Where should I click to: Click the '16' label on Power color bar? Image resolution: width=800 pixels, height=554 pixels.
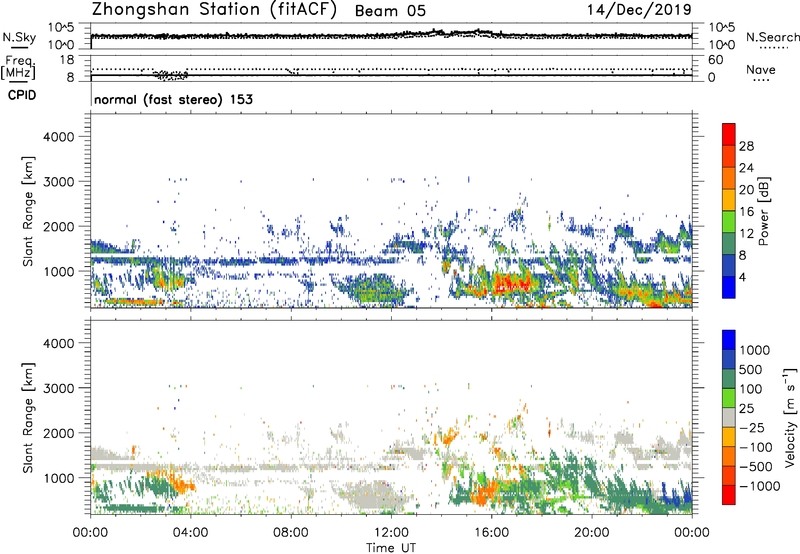[746, 212]
